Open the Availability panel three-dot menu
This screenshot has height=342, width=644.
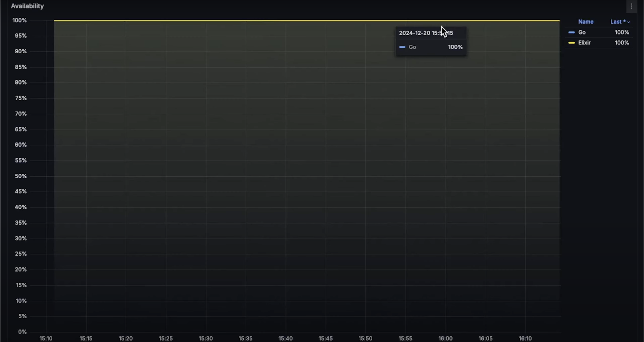coord(631,6)
